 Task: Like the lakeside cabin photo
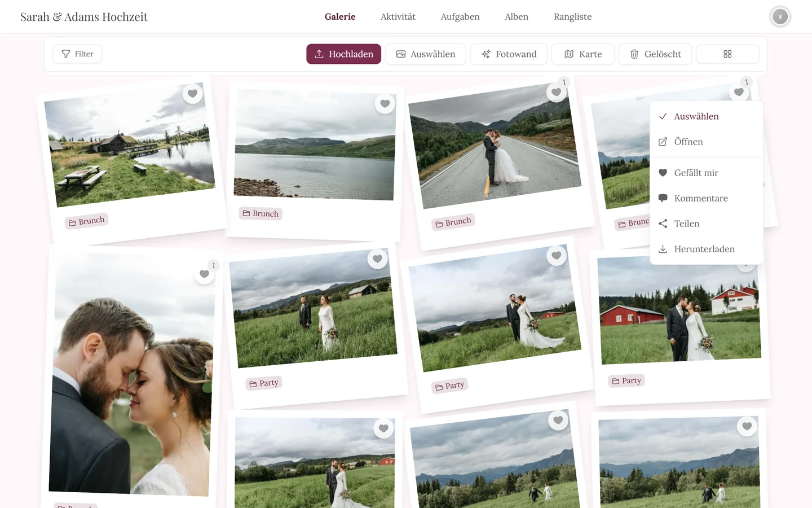pos(192,94)
